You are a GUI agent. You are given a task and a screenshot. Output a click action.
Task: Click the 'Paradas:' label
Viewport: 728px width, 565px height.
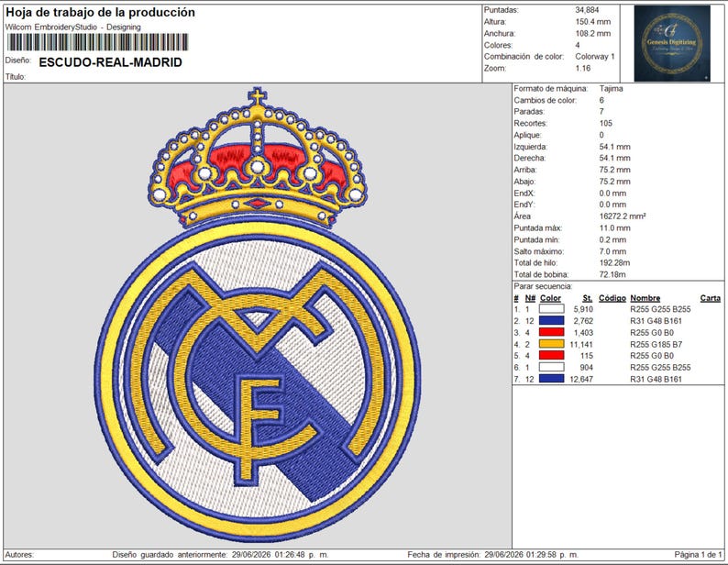pos(529,112)
